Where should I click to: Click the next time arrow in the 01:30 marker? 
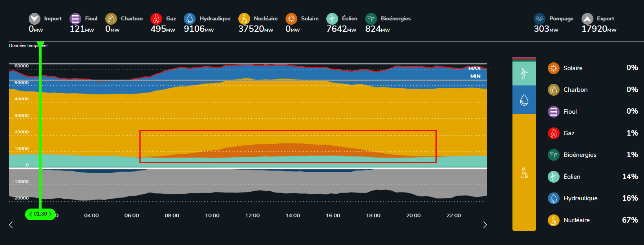pos(50,214)
